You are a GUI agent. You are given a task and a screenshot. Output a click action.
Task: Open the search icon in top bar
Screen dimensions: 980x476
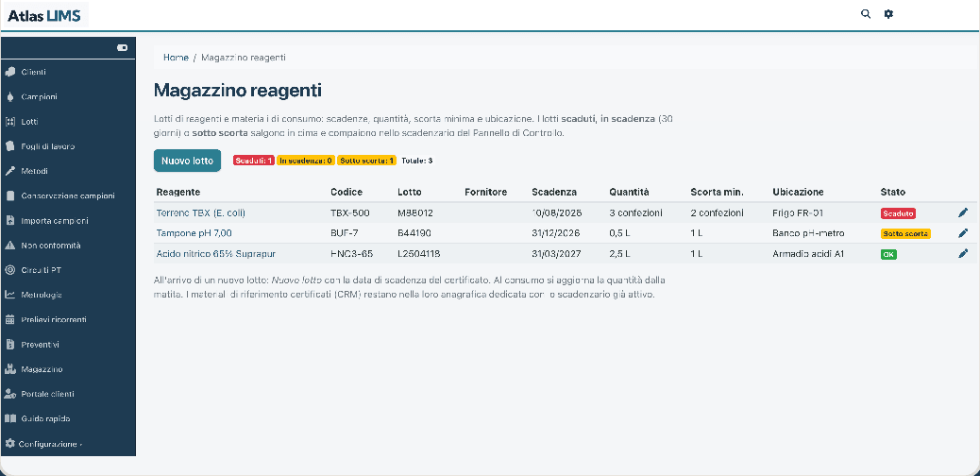click(866, 14)
